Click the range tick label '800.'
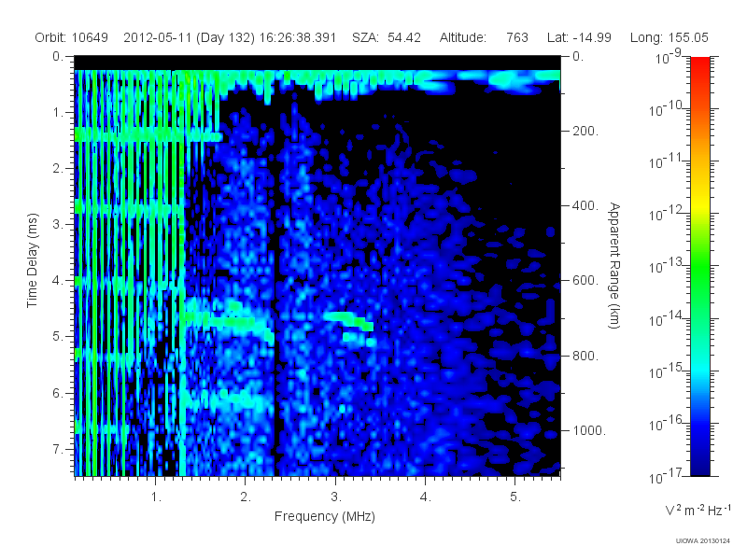Screen dimensions: 747x560 click(x=585, y=356)
